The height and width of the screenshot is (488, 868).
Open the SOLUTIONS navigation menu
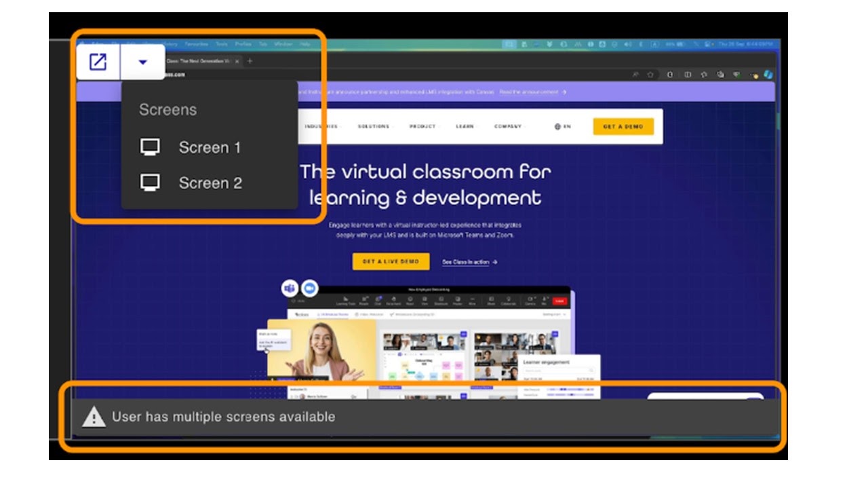(x=374, y=126)
